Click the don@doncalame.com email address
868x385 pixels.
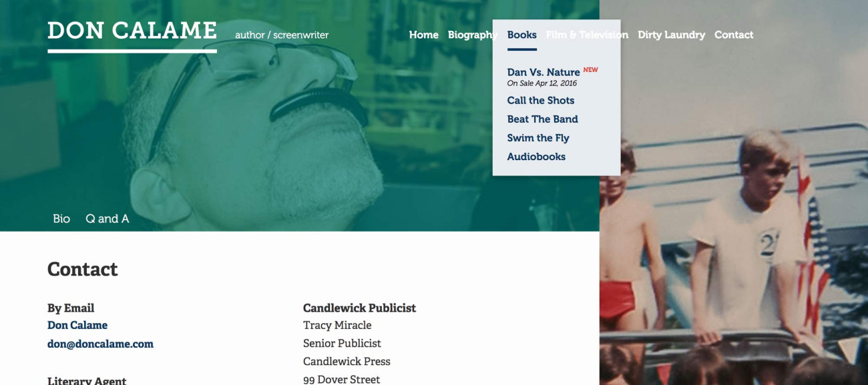coord(100,344)
